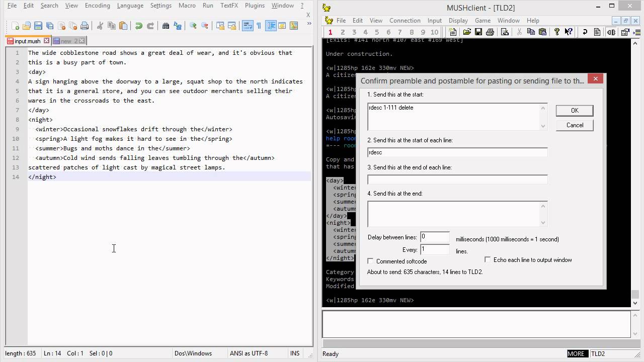644x362 pixels.
Task: Click Notepad++ Save icon
Action: [38, 26]
